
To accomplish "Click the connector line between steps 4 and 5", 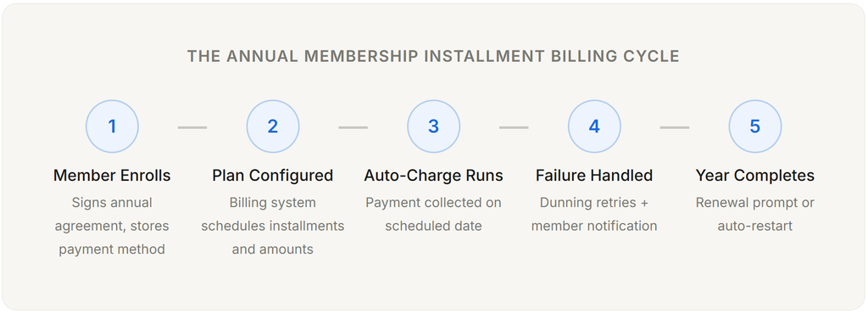I will (675, 127).
